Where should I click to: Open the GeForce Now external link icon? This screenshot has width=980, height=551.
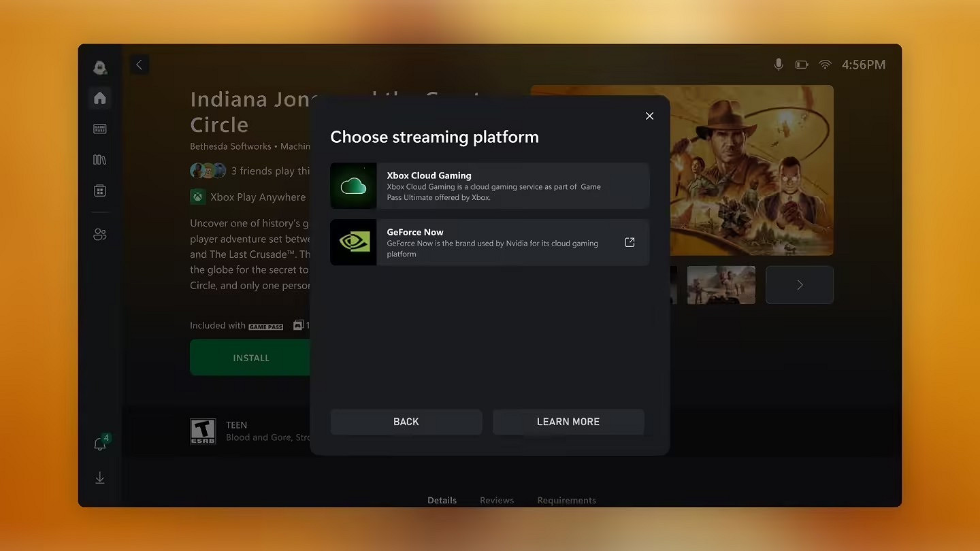pos(629,241)
